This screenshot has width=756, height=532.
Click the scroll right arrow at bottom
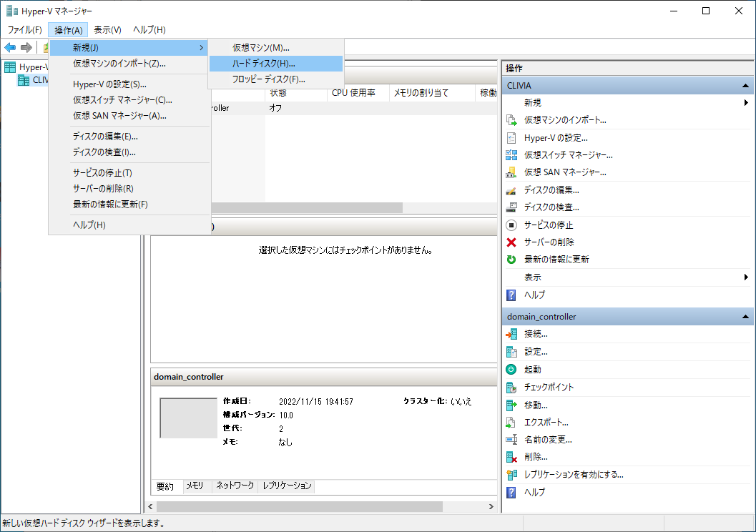click(491, 506)
